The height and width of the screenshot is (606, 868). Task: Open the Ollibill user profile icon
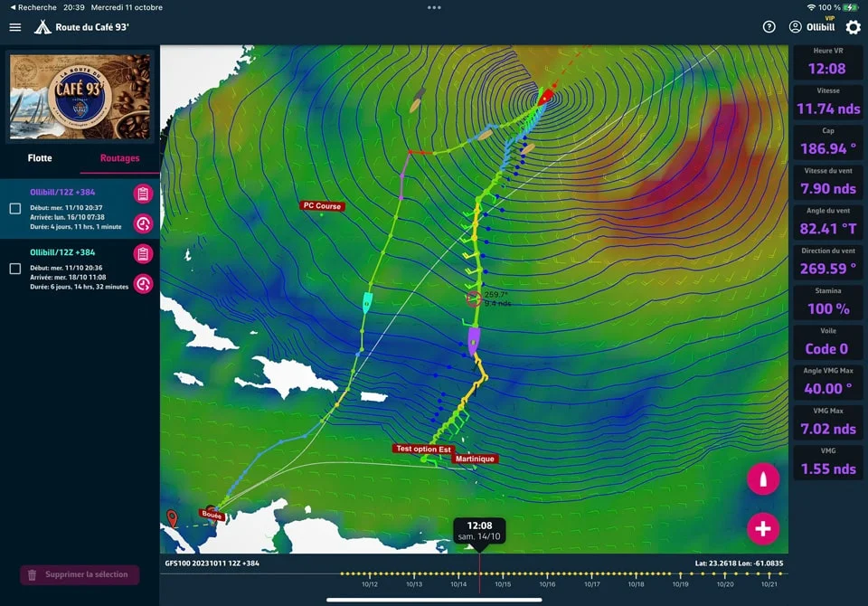[x=795, y=26]
